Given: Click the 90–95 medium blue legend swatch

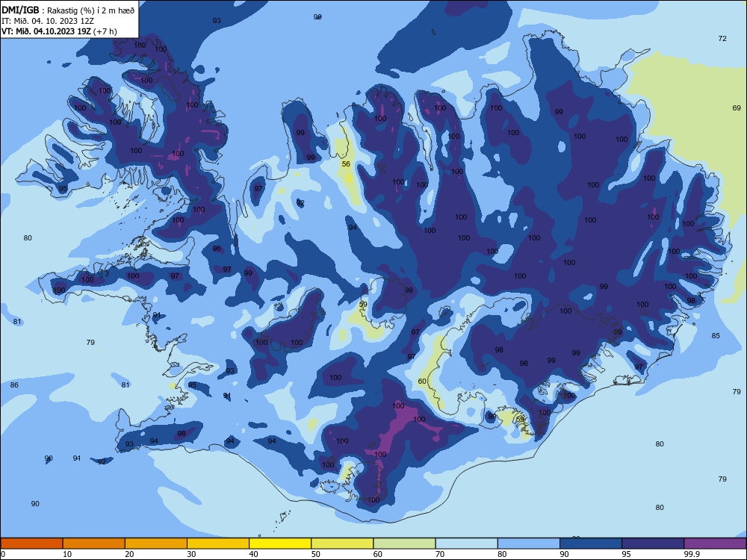Looking at the screenshot, I should point(591,544).
